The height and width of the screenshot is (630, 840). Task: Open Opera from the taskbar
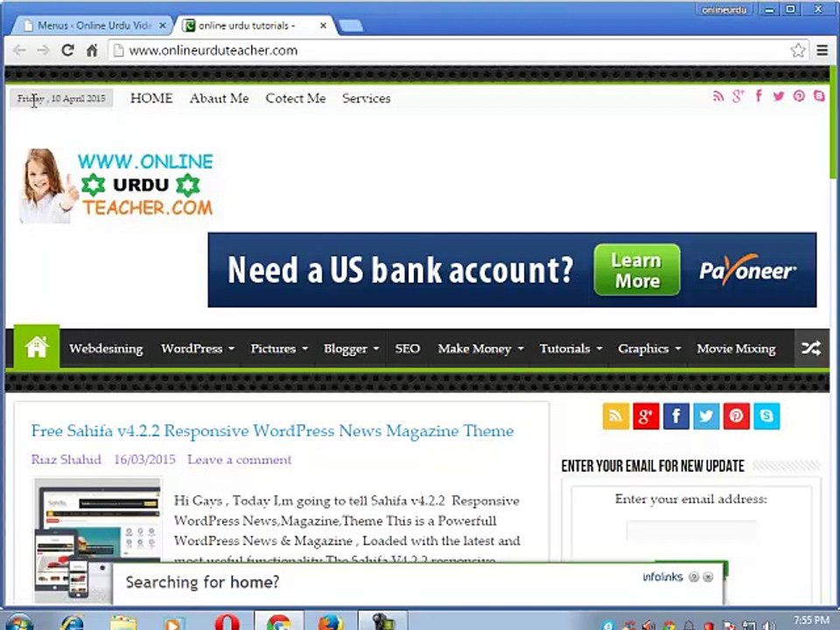(227, 623)
